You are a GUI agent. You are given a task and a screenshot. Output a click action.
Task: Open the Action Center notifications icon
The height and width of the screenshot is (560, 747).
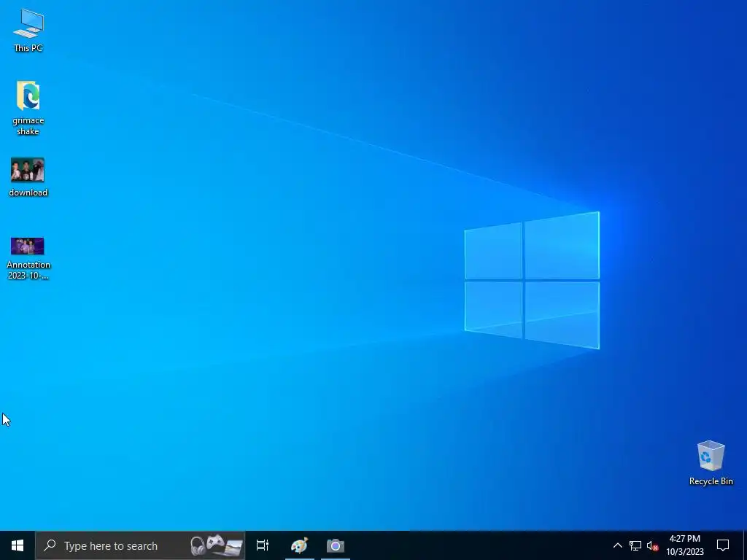coord(723,545)
